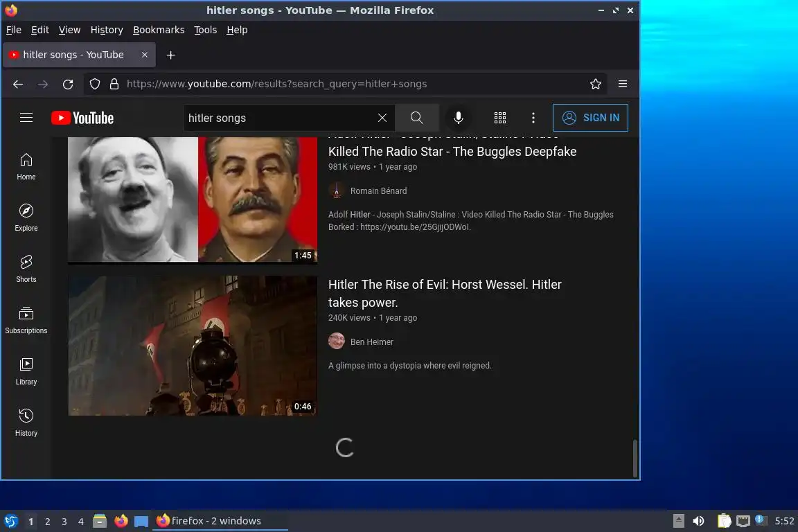This screenshot has width=798, height=532.
Task: Close the hitler songs - YouTube tab
Action: click(x=145, y=55)
